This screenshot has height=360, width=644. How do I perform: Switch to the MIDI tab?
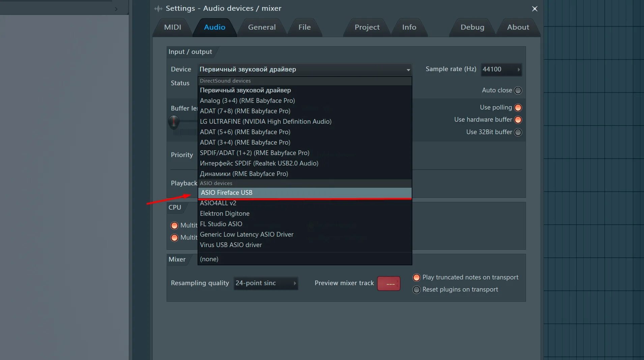coord(173,27)
